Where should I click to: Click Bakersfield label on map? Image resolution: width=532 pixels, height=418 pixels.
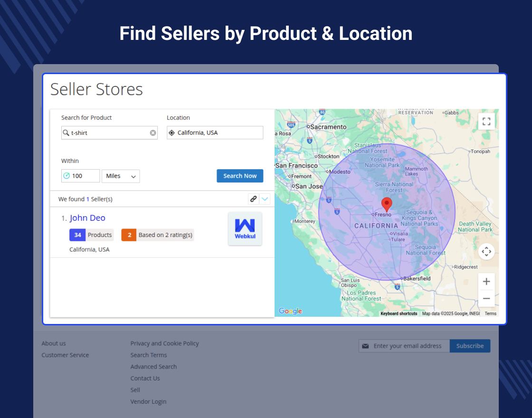point(417,278)
